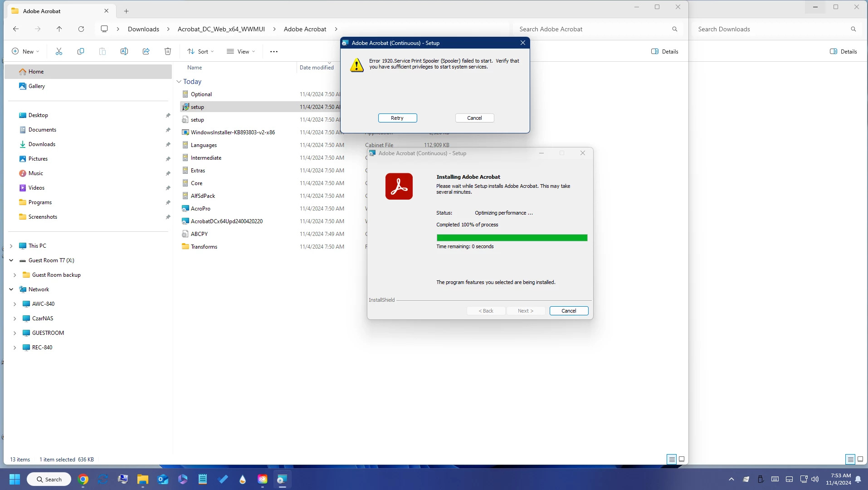Expand This PC in navigation pane

pos(11,246)
